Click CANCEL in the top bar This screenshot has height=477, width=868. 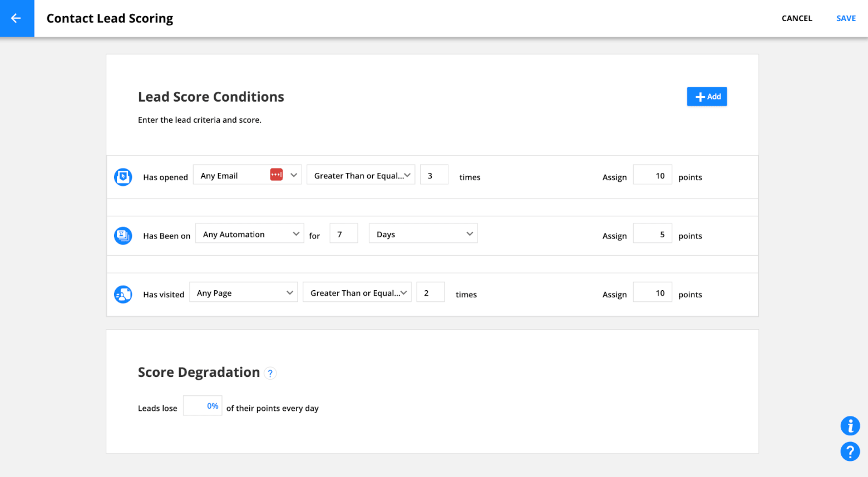(797, 18)
